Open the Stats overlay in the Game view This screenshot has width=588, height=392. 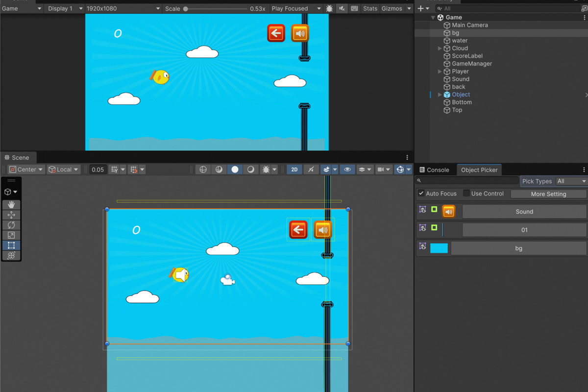370,8
